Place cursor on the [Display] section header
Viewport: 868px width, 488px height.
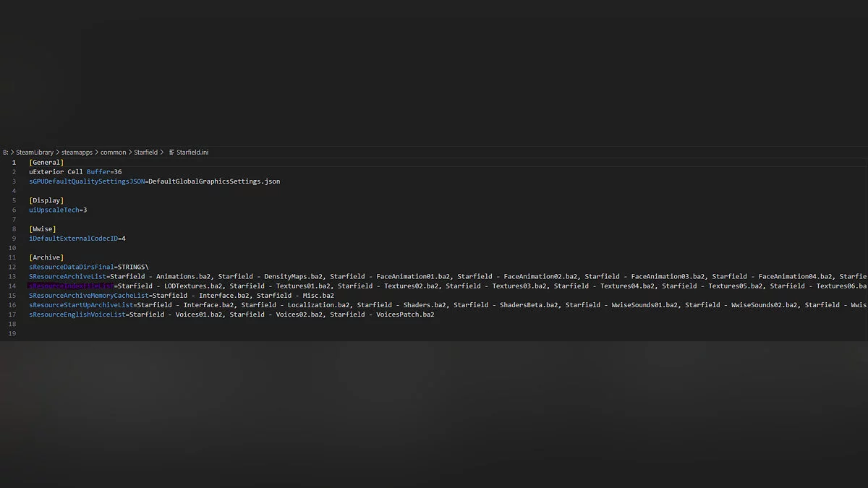pyautogui.click(x=46, y=200)
